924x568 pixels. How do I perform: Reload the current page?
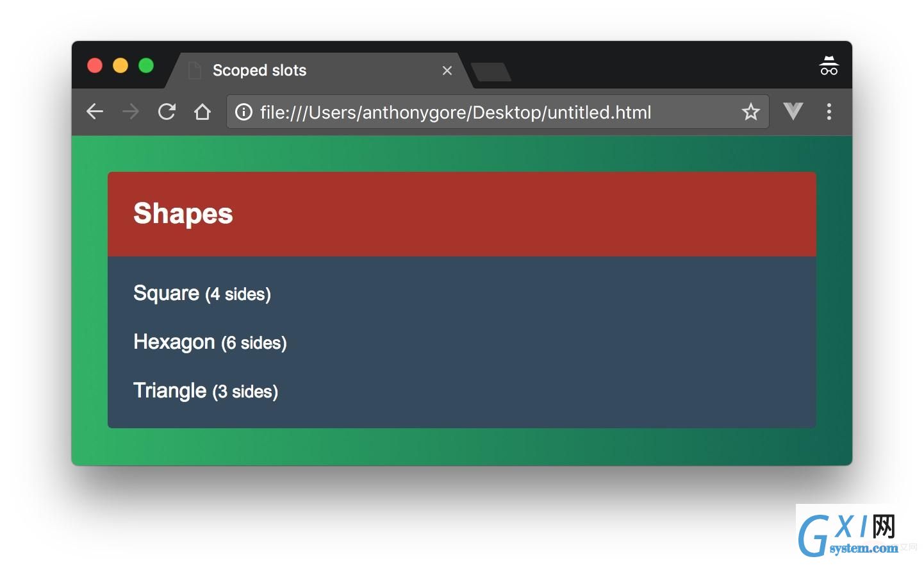[x=167, y=112]
